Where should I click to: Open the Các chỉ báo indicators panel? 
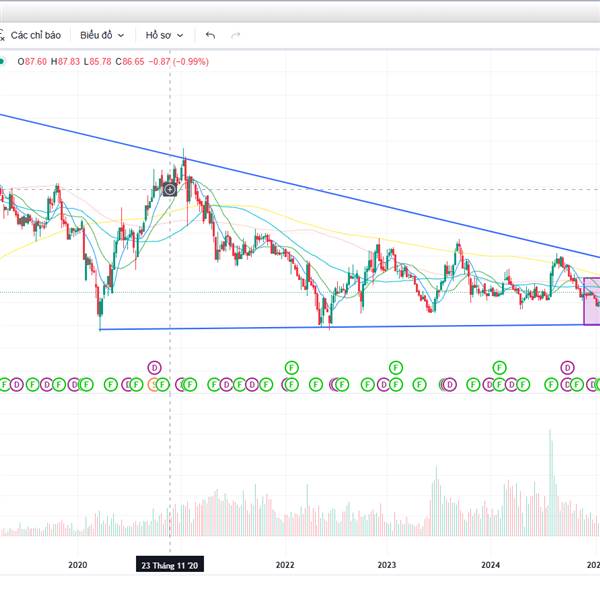pyautogui.click(x=35, y=34)
